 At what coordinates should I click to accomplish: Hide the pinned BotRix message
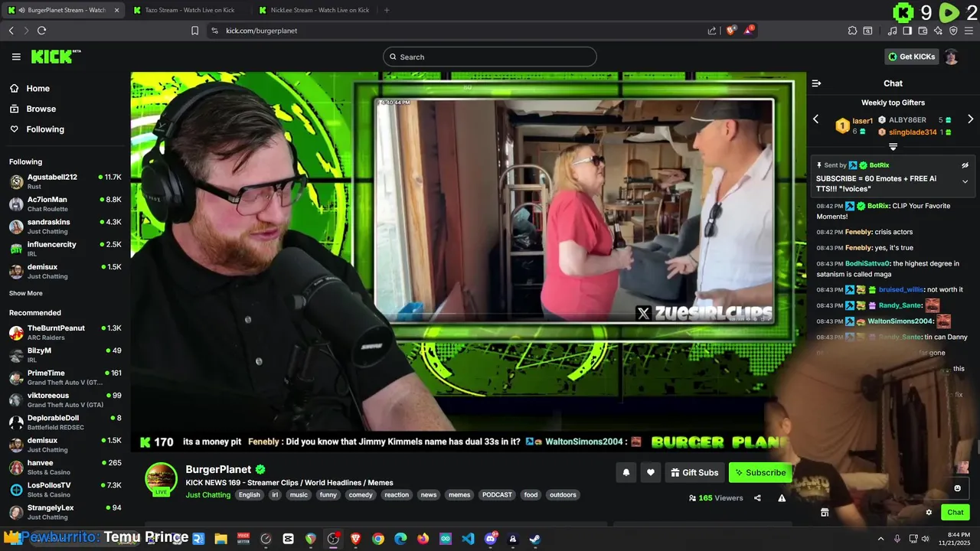[965, 165]
